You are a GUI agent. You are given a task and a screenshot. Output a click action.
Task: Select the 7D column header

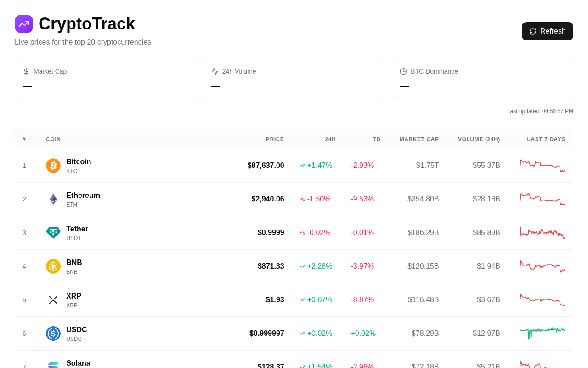(x=377, y=139)
